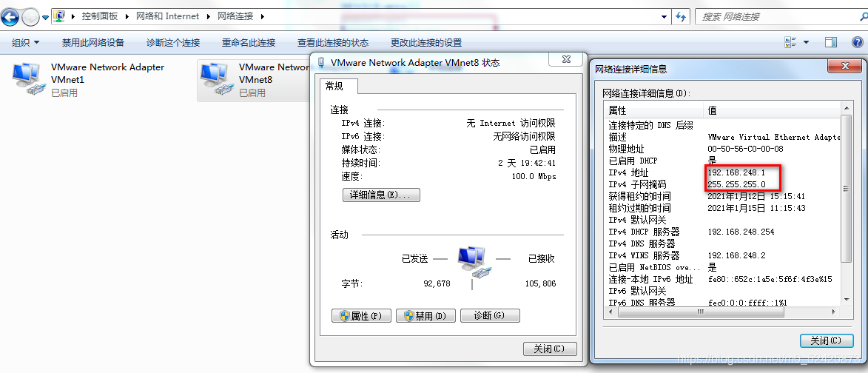Click the status dialog title bar close X
Viewport: 868px width, 373px height.
566,59
